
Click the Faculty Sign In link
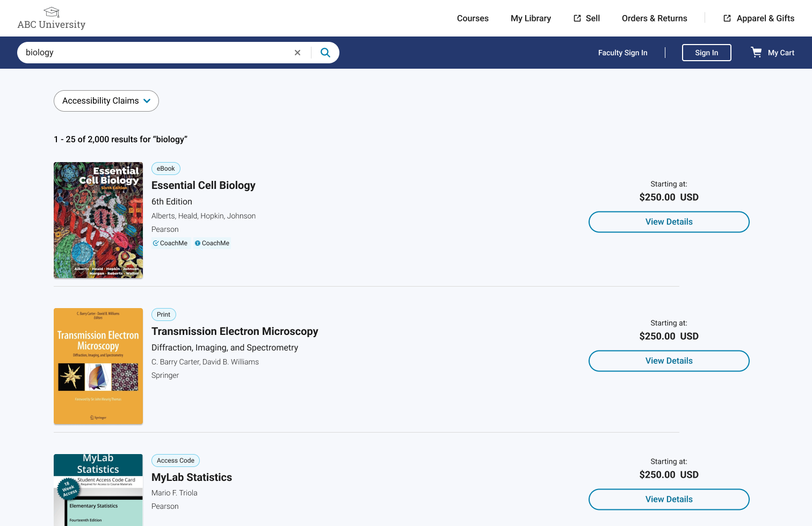click(622, 53)
